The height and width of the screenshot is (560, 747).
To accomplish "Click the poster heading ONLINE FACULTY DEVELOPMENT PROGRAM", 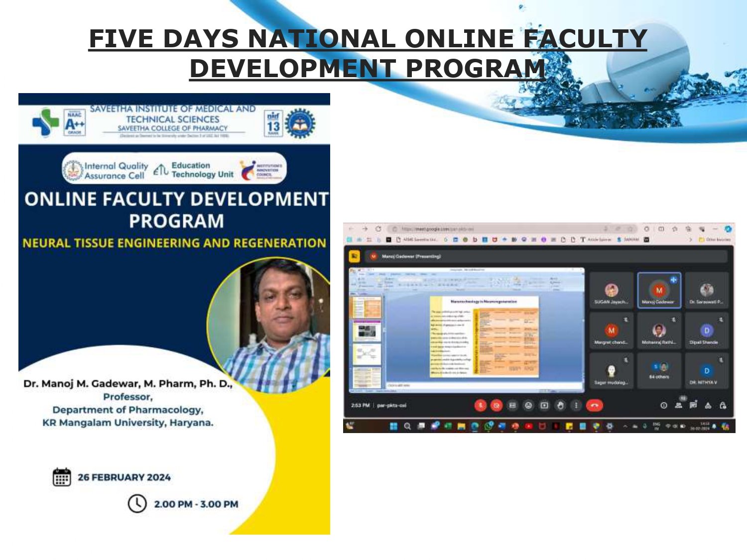I will click(176, 210).
